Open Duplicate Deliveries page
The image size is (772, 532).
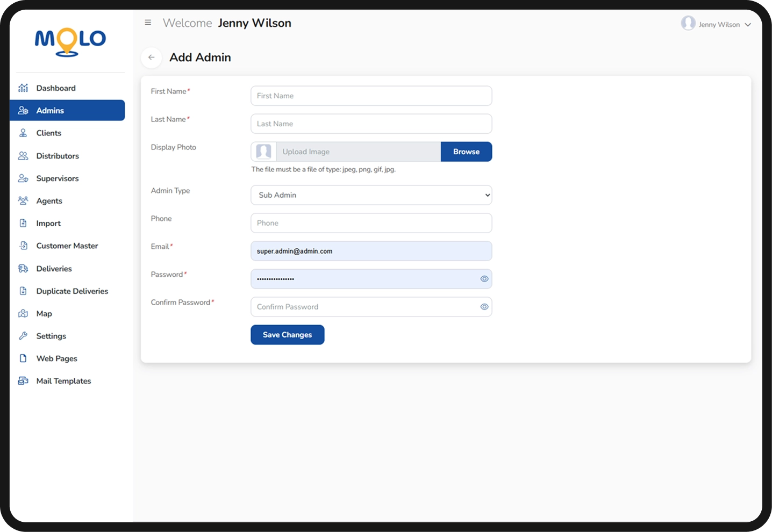click(67, 291)
